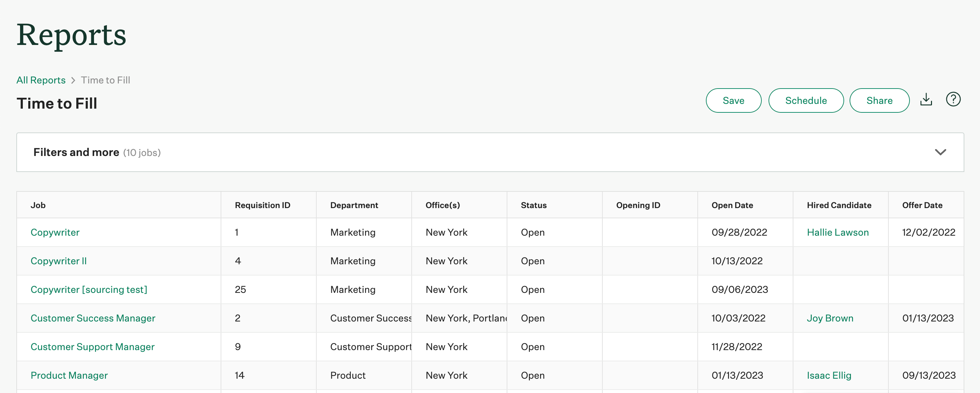The width and height of the screenshot is (980, 393).
Task: Open the Product Manager job link
Action: [x=69, y=375]
